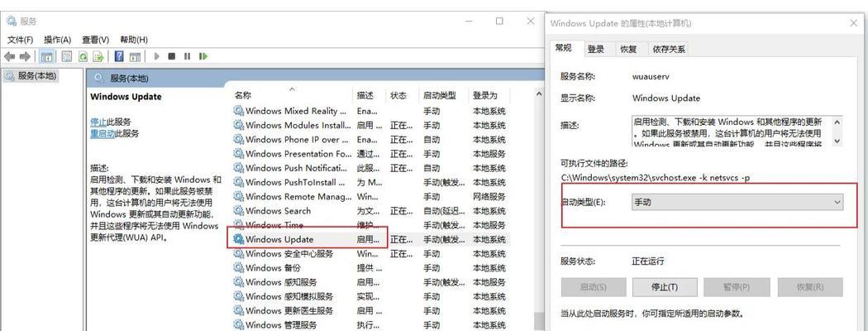This screenshot has width=868, height=331.
Task: Sort by the 启动类型 column header
Action: pos(443,95)
